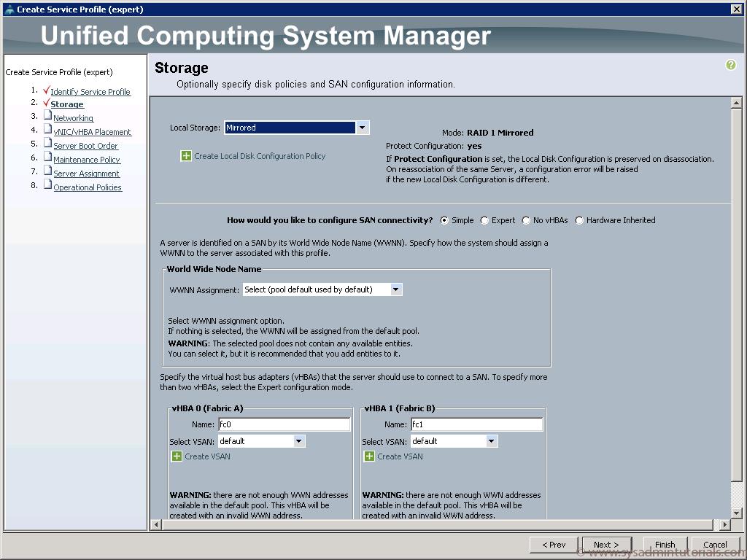Click horizontal scrollbar left arrow
Viewport: 747px width, 560px height.
(x=156, y=525)
